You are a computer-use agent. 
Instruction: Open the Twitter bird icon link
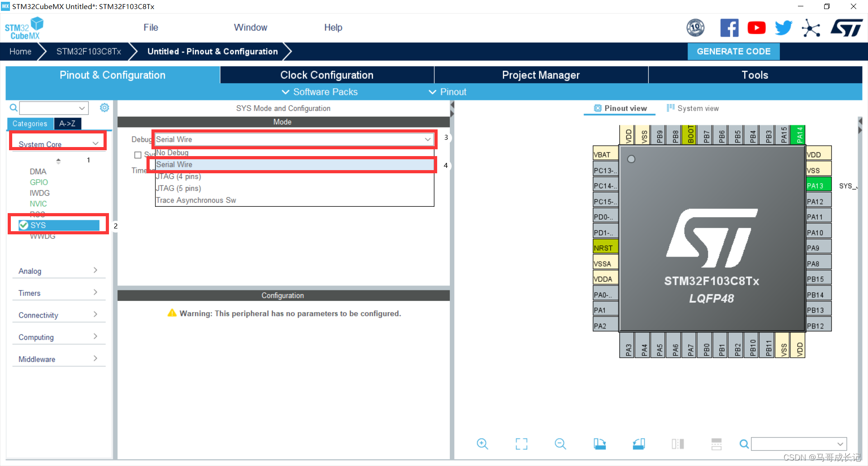pyautogui.click(x=783, y=28)
